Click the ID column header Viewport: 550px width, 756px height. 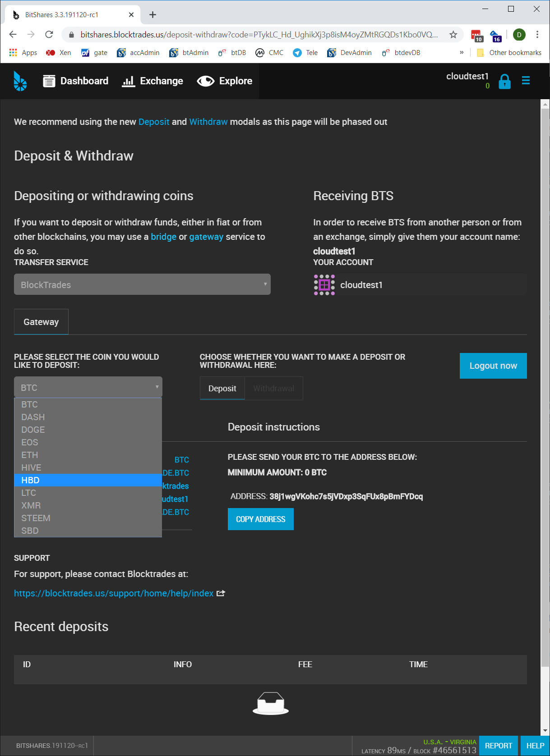pyautogui.click(x=27, y=664)
